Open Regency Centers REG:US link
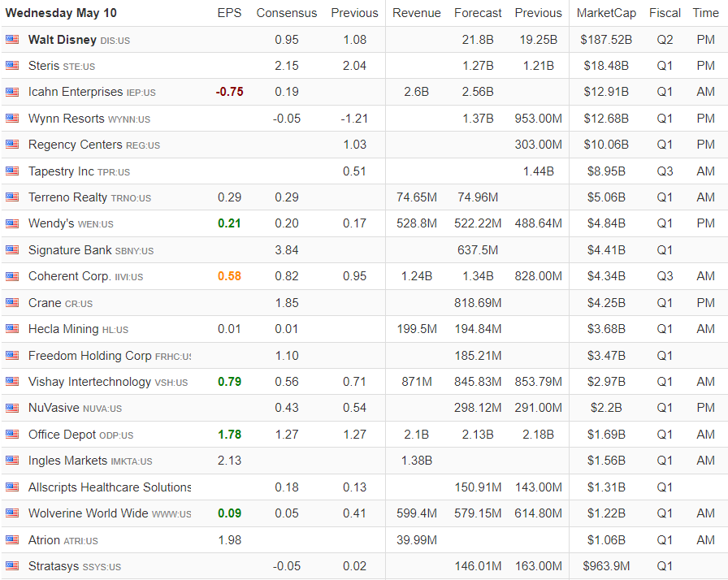Viewport: 728px width, 580px height. (94, 145)
